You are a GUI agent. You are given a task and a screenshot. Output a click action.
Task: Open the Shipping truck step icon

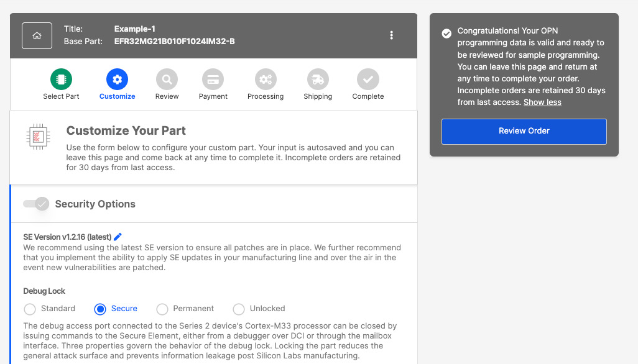[x=318, y=80]
